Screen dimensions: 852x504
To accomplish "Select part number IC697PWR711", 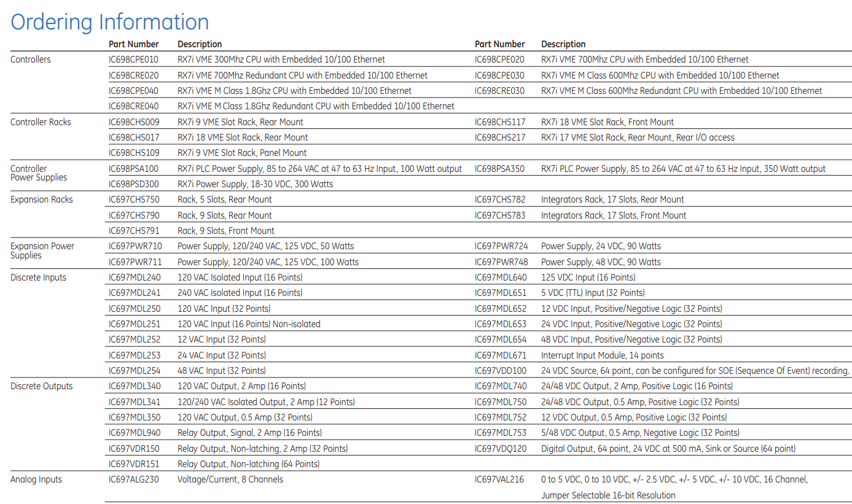I will (135, 262).
